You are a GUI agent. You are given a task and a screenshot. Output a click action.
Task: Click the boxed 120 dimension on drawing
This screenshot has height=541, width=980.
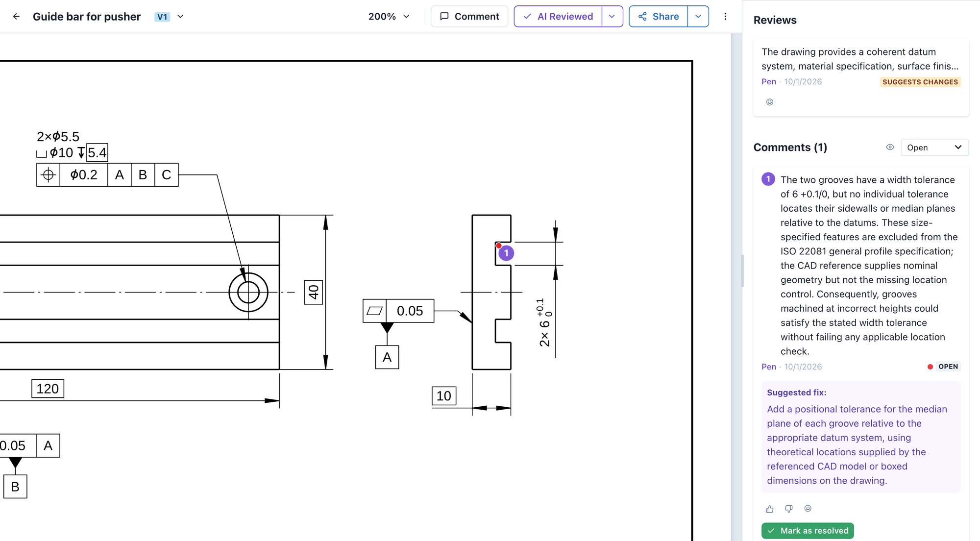[x=48, y=389]
